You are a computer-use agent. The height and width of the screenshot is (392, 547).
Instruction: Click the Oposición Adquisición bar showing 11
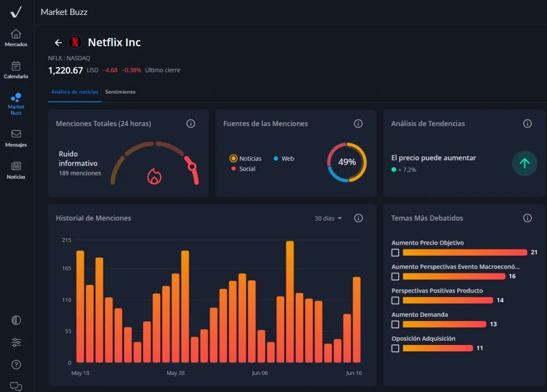[x=438, y=348]
